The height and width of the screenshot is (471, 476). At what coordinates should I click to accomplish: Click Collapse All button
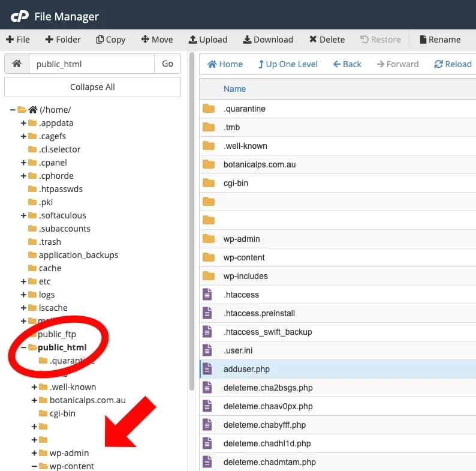point(92,87)
